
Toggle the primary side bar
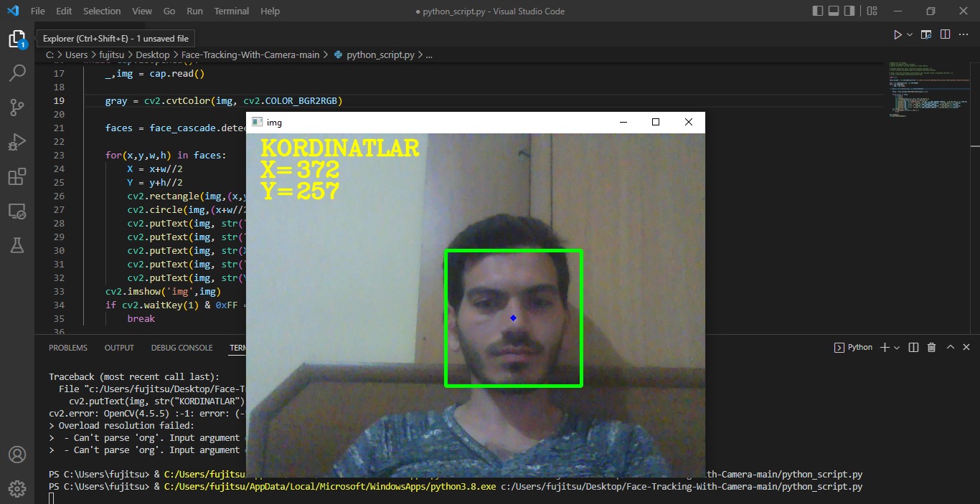coord(818,11)
